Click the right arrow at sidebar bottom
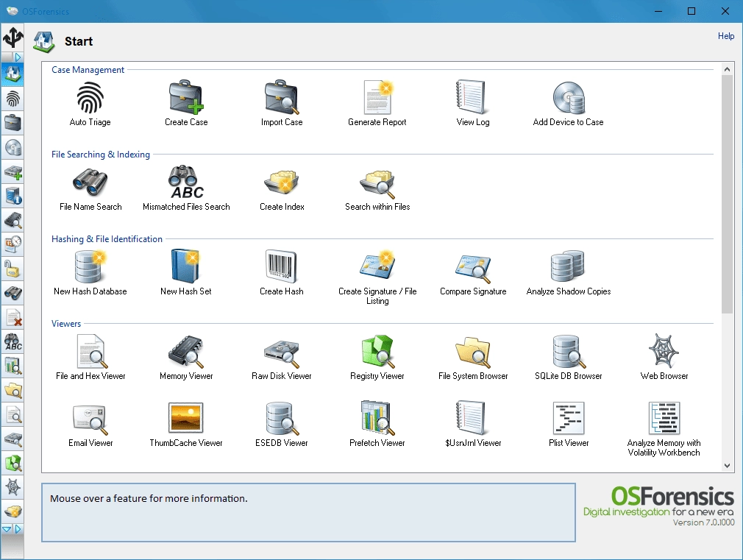This screenshot has height=560, width=743. (18, 528)
